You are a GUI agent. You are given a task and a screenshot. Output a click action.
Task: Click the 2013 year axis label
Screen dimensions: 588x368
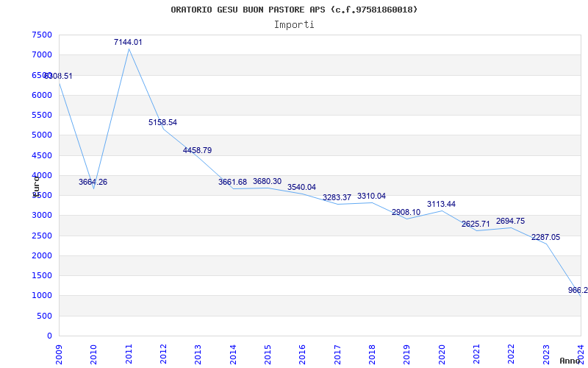198,354
